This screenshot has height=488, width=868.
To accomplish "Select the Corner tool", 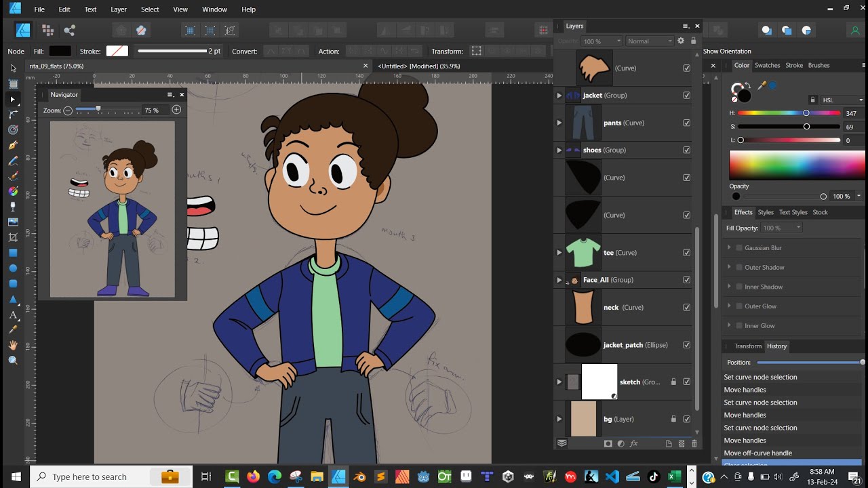I will click(x=13, y=115).
